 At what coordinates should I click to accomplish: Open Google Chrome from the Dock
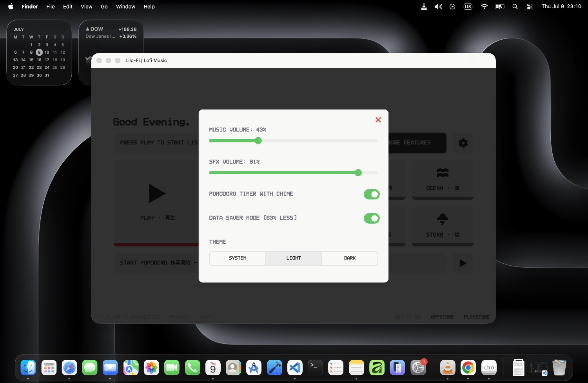point(468,368)
